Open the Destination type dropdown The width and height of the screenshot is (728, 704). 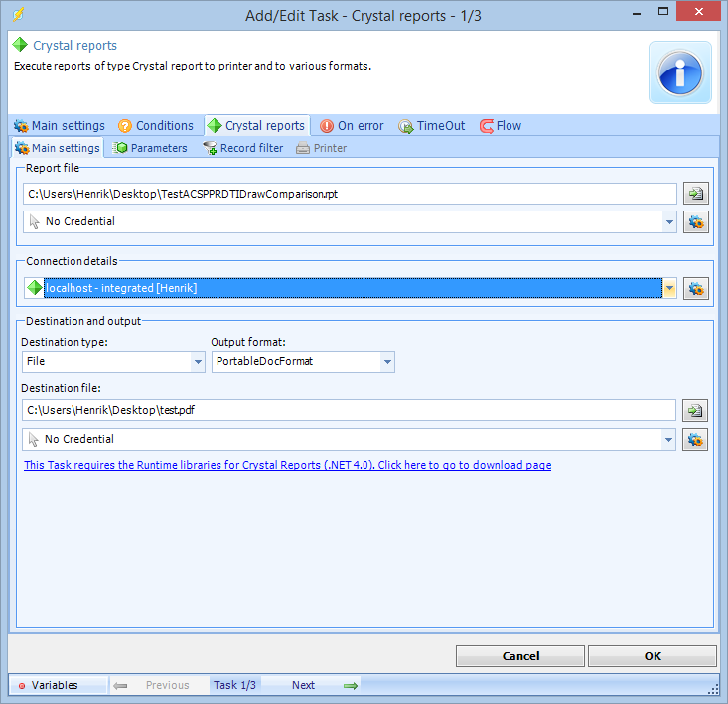[198, 362]
